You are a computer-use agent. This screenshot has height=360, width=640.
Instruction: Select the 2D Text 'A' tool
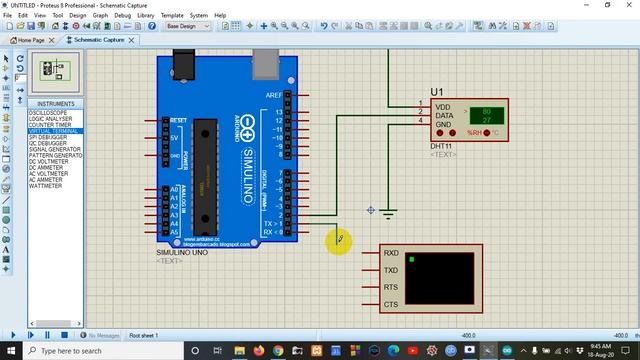click(x=6, y=249)
